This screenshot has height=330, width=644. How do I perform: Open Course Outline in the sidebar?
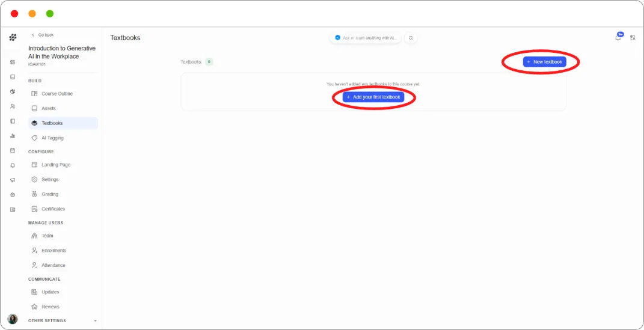[x=63, y=94]
